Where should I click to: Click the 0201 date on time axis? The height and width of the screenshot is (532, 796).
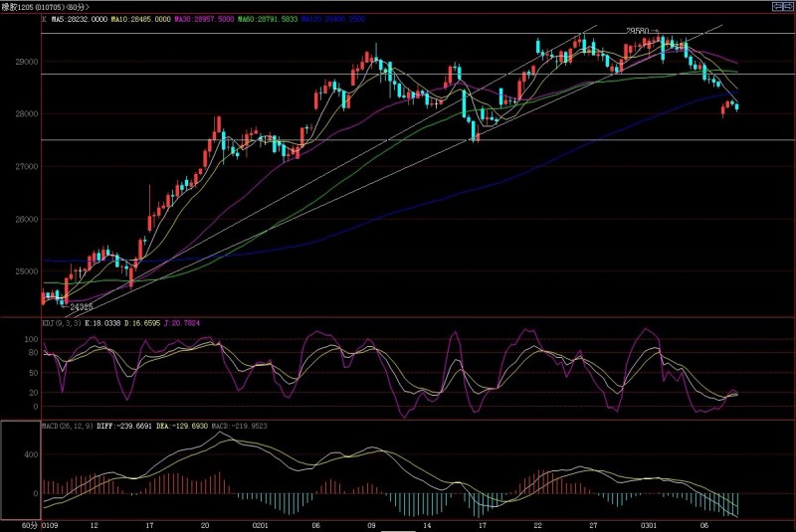click(260, 525)
